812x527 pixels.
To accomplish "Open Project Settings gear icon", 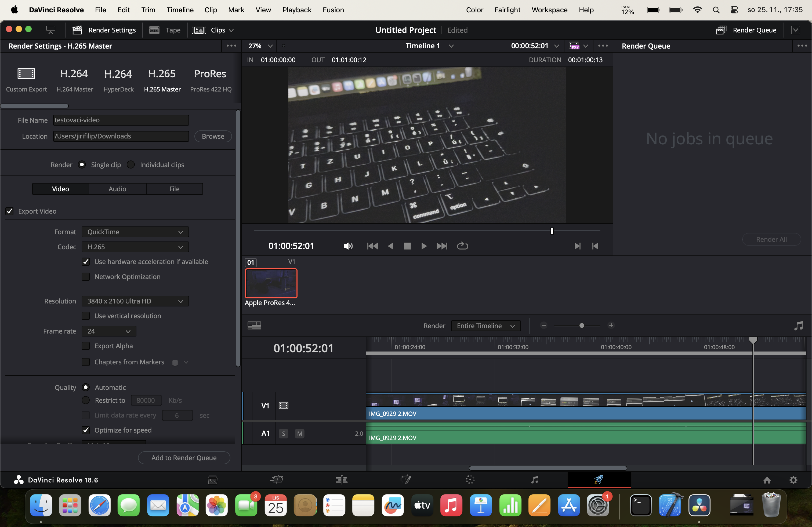I will (x=793, y=480).
